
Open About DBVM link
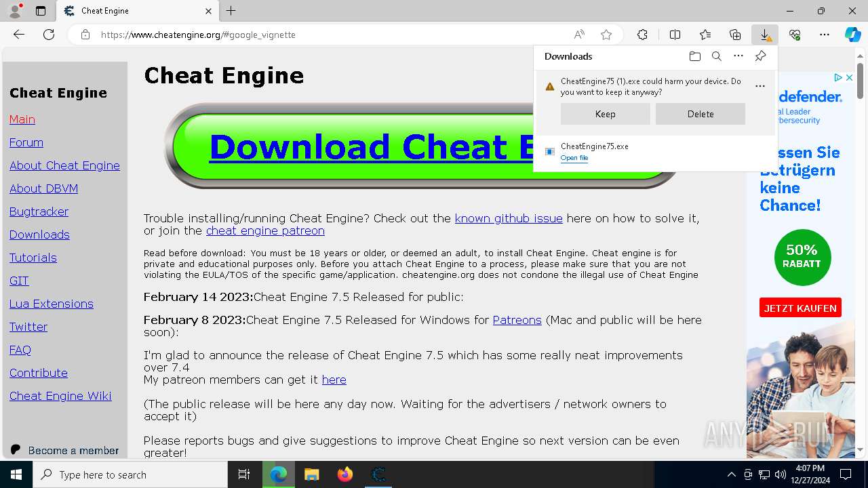(x=43, y=188)
